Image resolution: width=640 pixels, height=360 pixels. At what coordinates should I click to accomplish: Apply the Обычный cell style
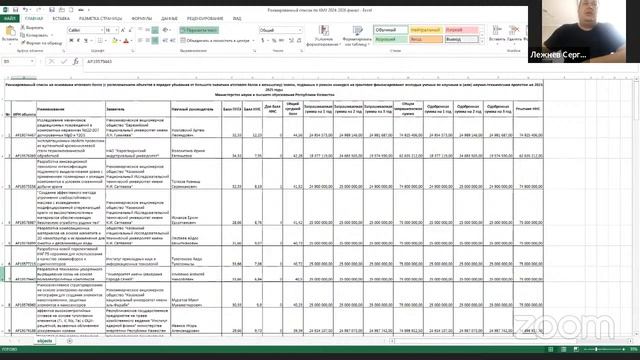(x=390, y=30)
